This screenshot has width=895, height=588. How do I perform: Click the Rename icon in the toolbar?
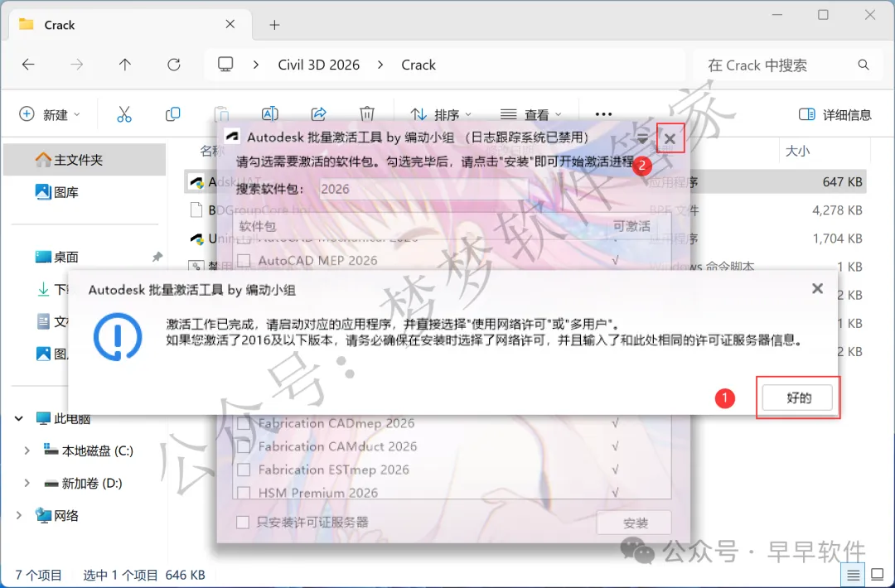269,114
